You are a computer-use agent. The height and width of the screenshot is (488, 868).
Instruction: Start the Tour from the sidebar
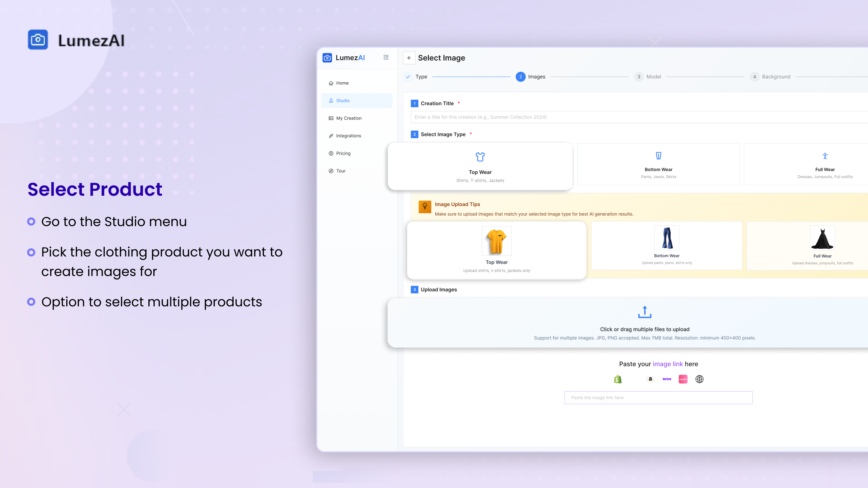click(x=341, y=171)
